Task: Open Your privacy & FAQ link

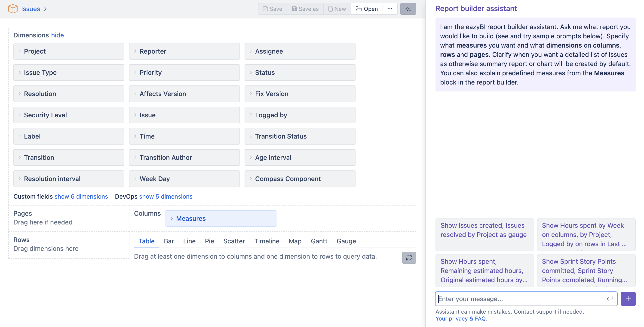Action: coord(461,318)
